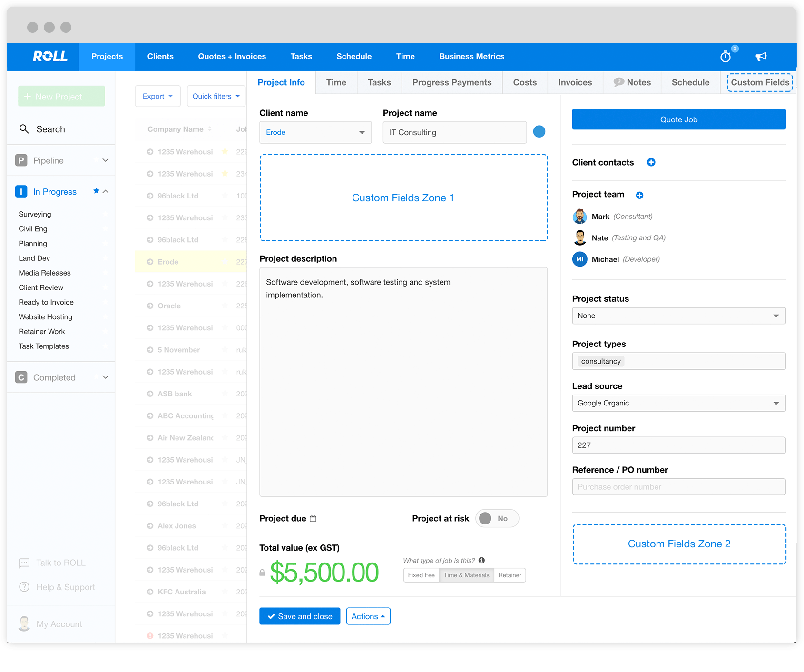Open Quotes + Invoices in top navigation

pyautogui.click(x=232, y=56)
